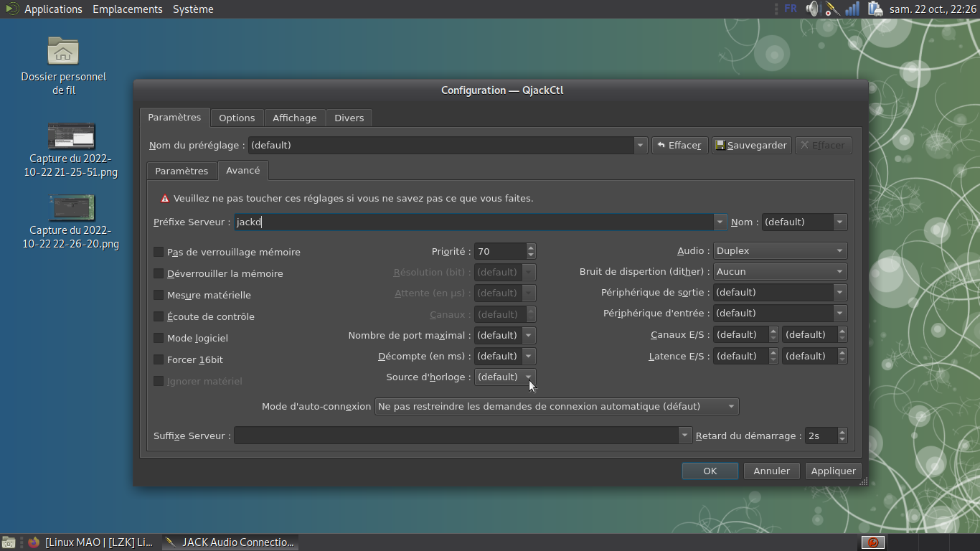This screenshot has width=980, height=551.
Task: Open the Audio Duplex dropdown
Action: [780, 251]
